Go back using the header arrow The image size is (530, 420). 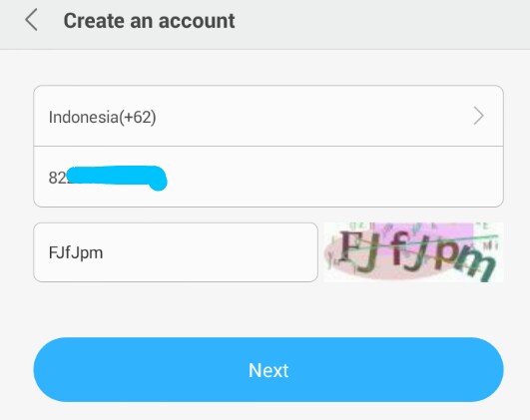[x=31, y=20]
